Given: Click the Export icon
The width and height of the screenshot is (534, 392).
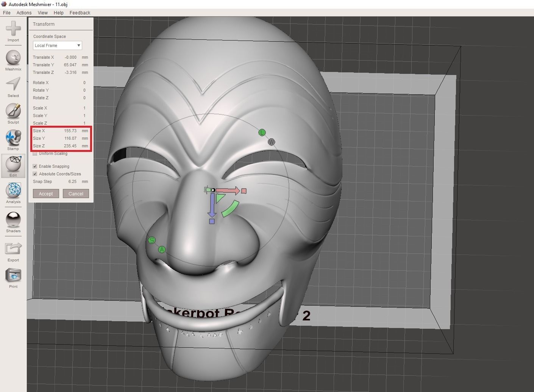Looking at the screenshot, I should point(13,249).
